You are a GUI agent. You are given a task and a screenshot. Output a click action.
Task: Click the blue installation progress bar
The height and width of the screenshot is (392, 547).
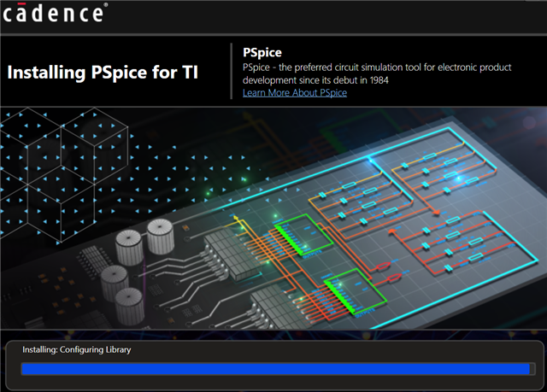click(278, 369)
